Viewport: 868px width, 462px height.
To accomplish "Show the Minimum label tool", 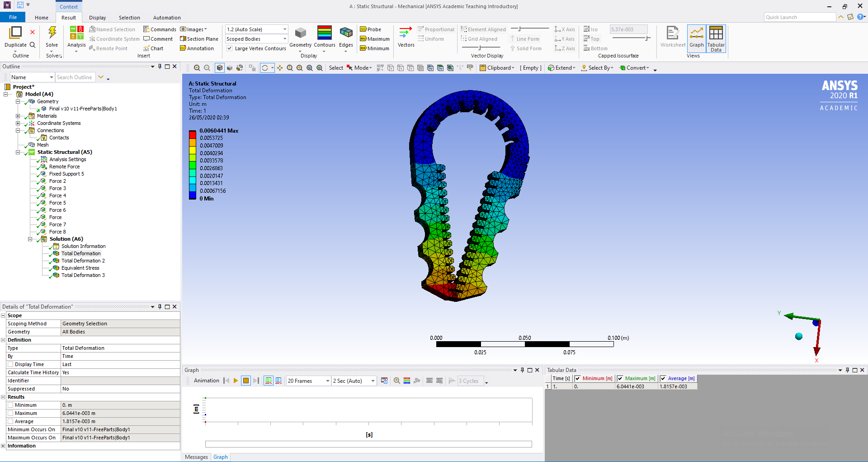I will (x=374, y=48).
